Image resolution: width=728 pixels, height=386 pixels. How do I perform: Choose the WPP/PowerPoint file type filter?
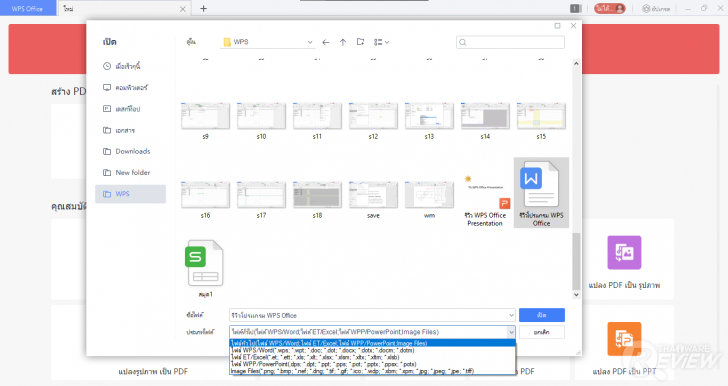pyautogui.click(x=373, y=364)
